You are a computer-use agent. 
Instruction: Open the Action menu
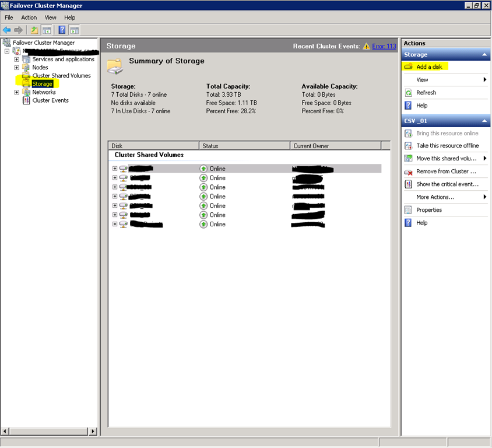(29, 17)
